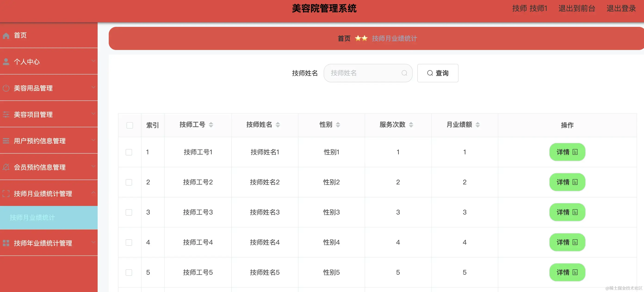Viewport: 644px width, 292px height.
Task: Select 技师月业绩统计 in the sidebar
Action: [32, 218]
